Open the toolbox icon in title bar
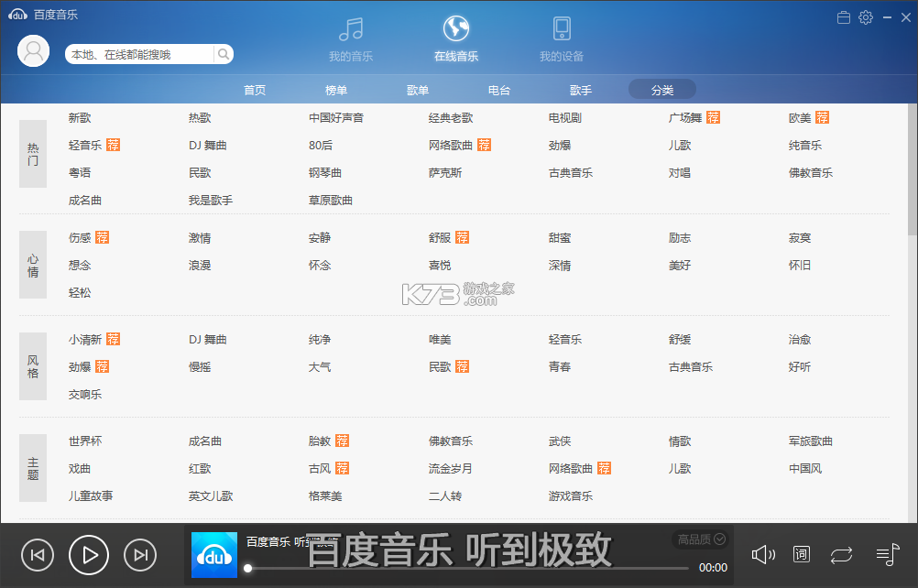The height and width of the screenshot is (588, 918). [844, 17]
